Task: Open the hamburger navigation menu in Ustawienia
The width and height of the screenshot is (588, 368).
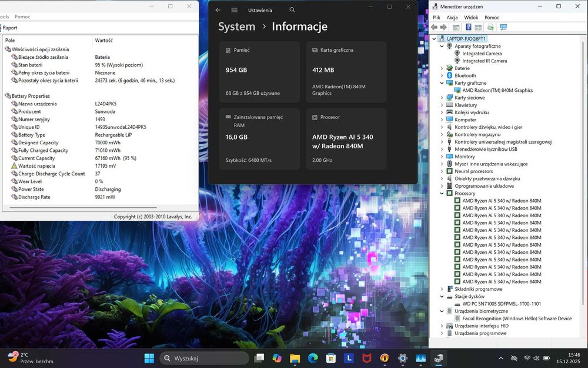Action: click(x=235, y=10)
